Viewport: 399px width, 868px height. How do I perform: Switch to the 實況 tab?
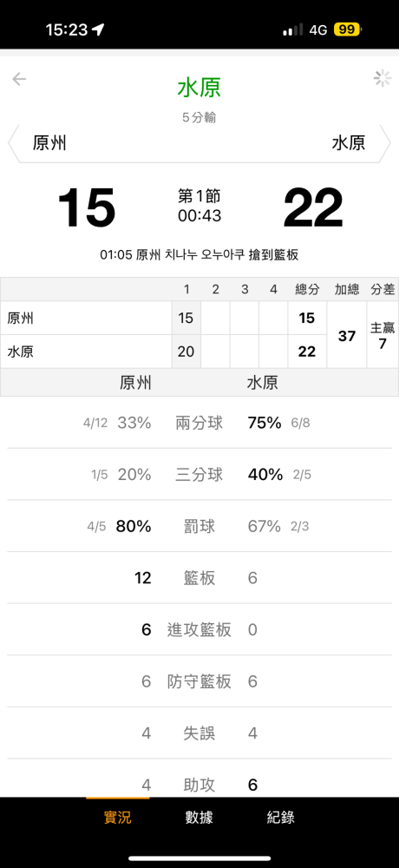[x=118, y=817]
